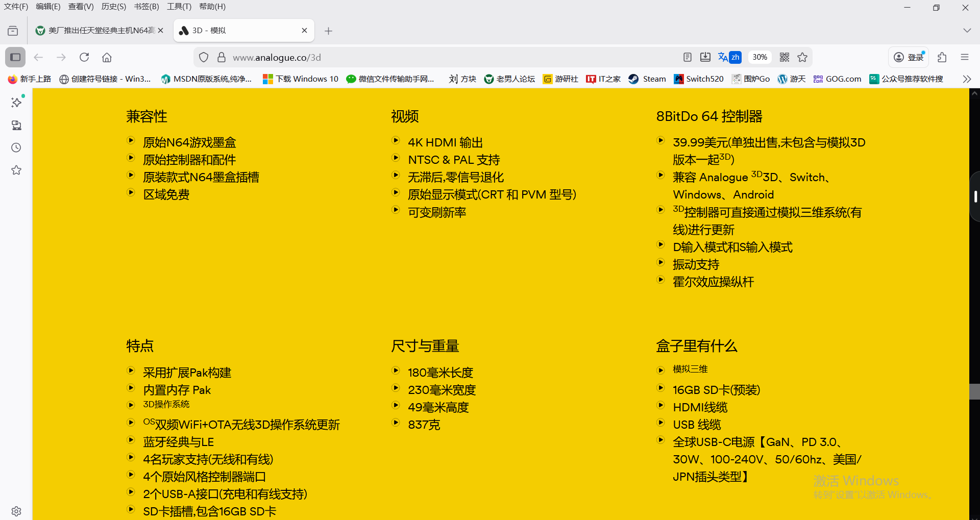Screen dimensions: 980x520
Task: Open sidebar settings gear icon
Action: 16,511
